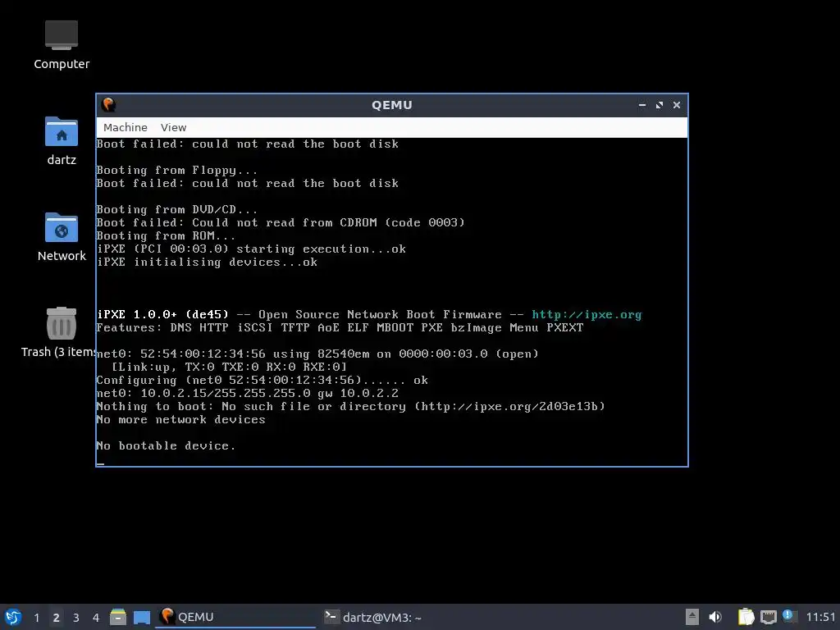Close the QEMU window
Image resolution: width=840 pixels, height=630 pixels.
click(677, 105)
